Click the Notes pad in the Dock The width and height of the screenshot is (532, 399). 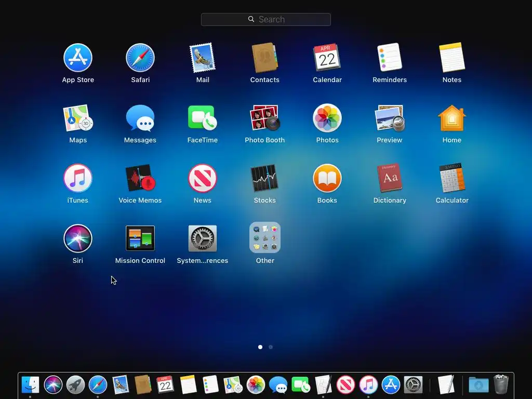tap(188, 385)
